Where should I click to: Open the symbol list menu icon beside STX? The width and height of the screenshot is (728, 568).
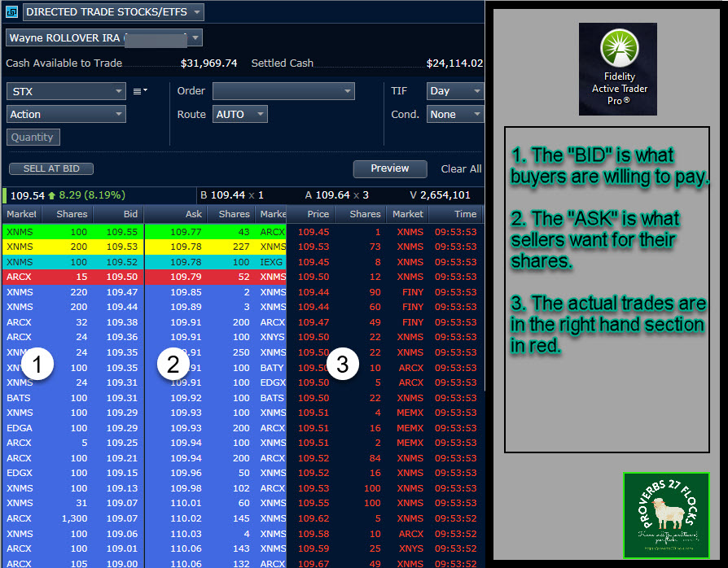[140, 91]
